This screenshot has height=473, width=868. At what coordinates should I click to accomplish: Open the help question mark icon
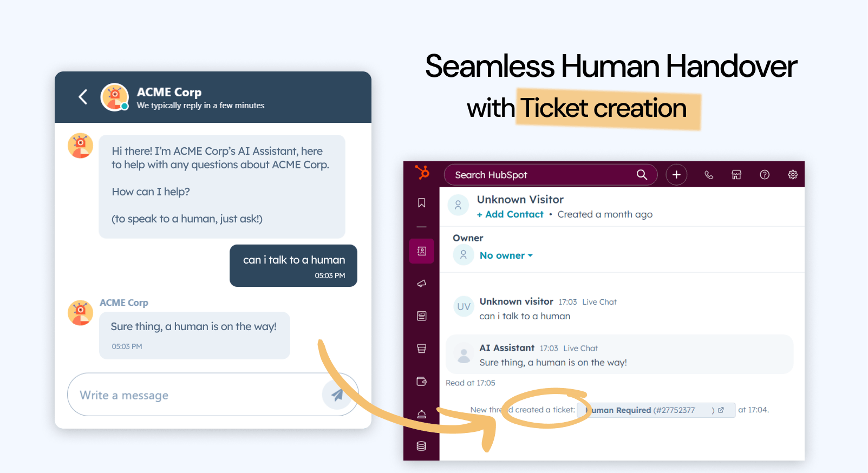(764, 174)
